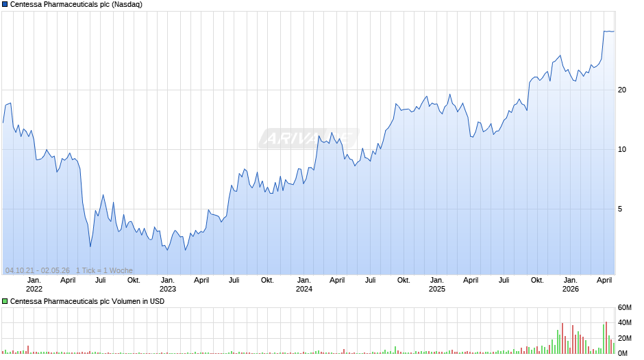Select the 'Centessa Pharmaceuticals plc Volumen in USD' label
Image resolution: width=644 pixels, height=360 pixels.
click(87, 301)
